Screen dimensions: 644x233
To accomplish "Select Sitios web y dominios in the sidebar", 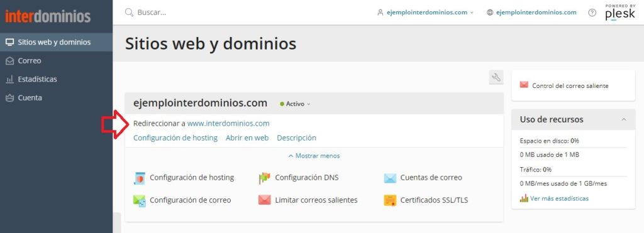I will (x=56, y=42).
